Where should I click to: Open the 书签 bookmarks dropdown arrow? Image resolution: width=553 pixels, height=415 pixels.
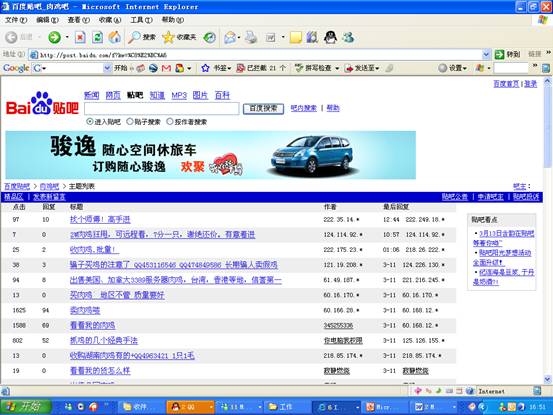coord(229,68)
